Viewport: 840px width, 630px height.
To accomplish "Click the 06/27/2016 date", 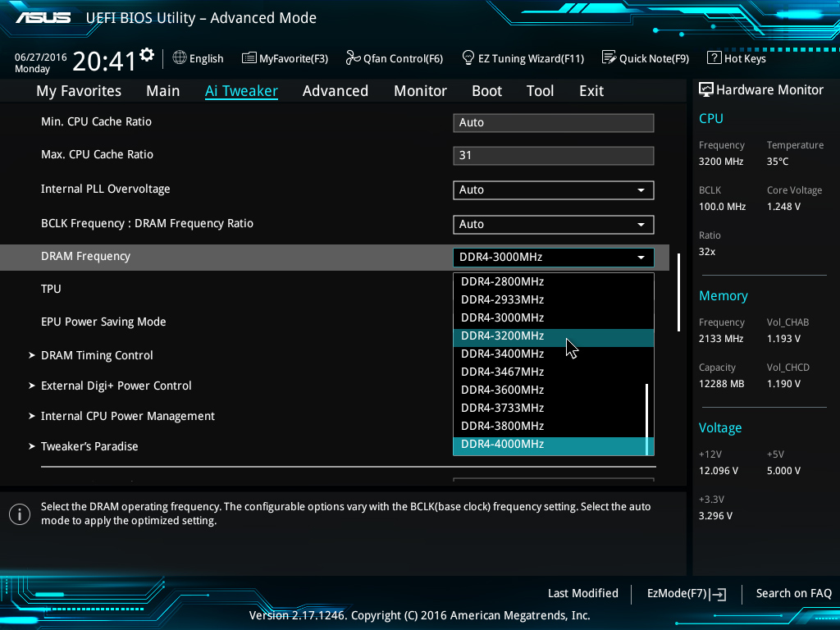I will click(x=41, y=57).
